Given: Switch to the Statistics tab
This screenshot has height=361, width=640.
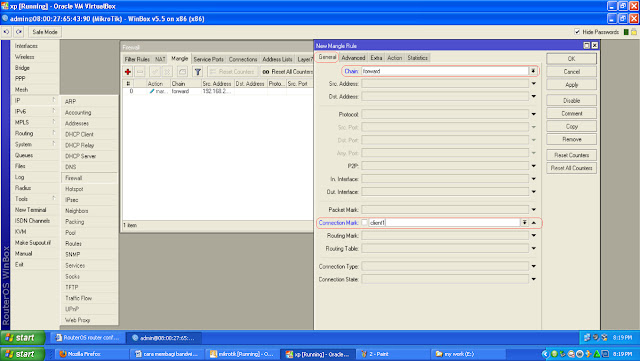Looking at the screenshot, I should (x=417, y=58).
